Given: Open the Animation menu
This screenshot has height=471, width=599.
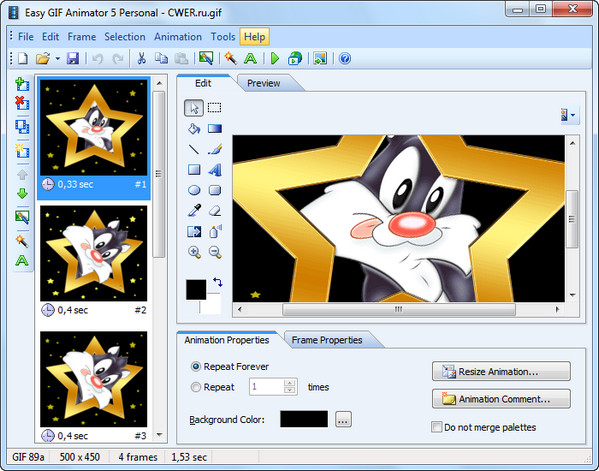Looking at the screenshot, I should (x=178, y=37).
